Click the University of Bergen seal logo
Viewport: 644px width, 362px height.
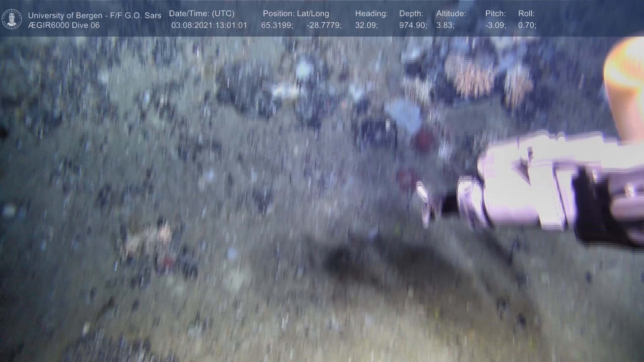[x=12, y=19]
